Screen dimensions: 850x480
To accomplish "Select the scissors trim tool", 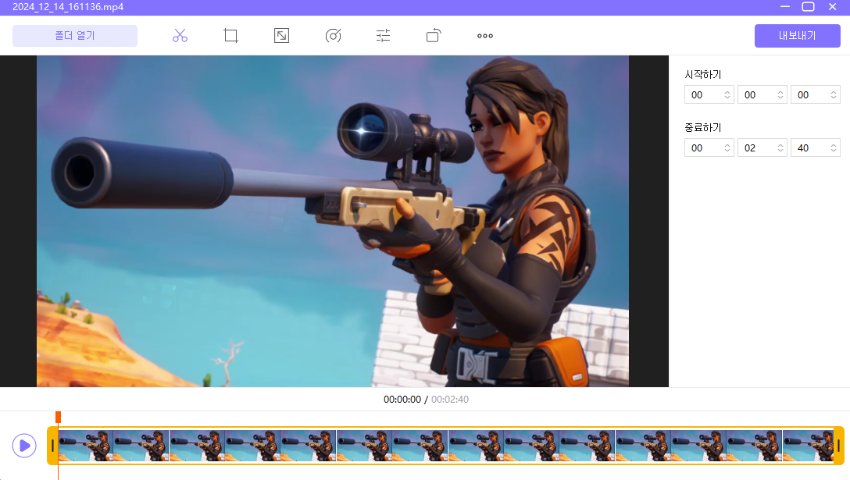I will [x=180, y=36].
